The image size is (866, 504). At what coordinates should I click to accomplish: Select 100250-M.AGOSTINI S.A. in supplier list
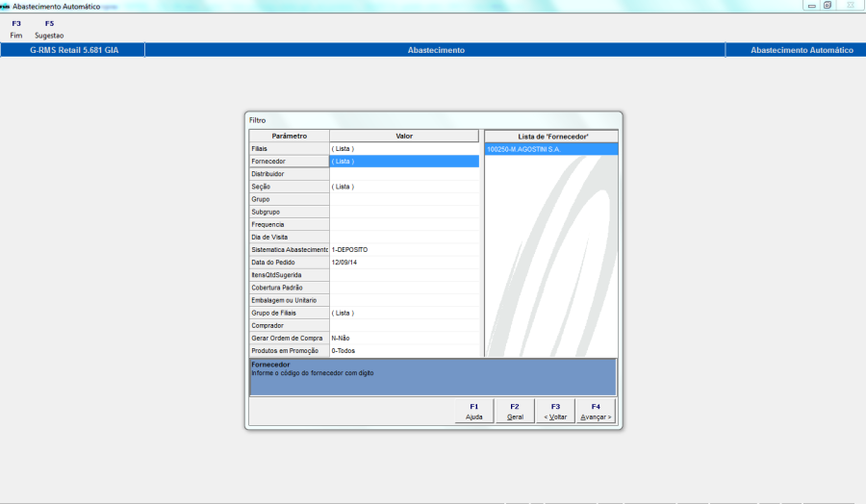(x=551, y=149)
